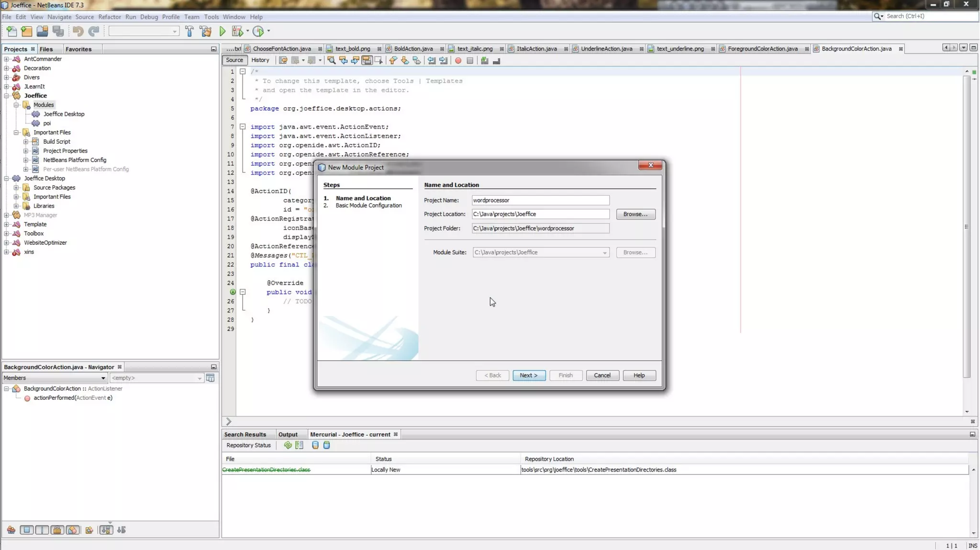This screenshot has width=980, height=550.
Task: Click the Project Name text field
Action: pos(540,200)
